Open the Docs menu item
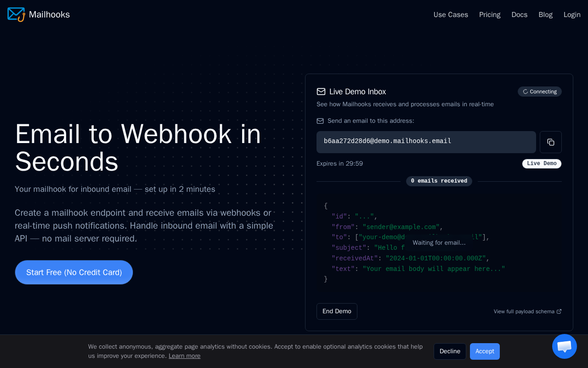 coord(520,15)
